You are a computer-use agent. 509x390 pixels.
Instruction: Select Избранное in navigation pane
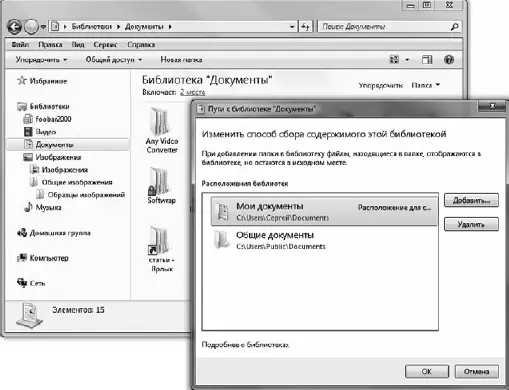(x=48, y=81)
